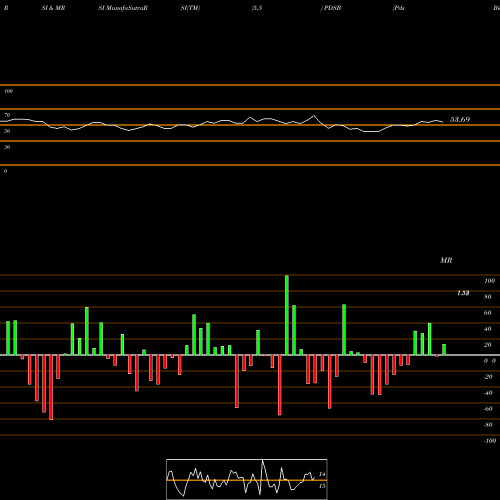The width and height of the screenshot is (500, 500).
Task: Click the ') PDSB' ticker label
Action: 331,8
